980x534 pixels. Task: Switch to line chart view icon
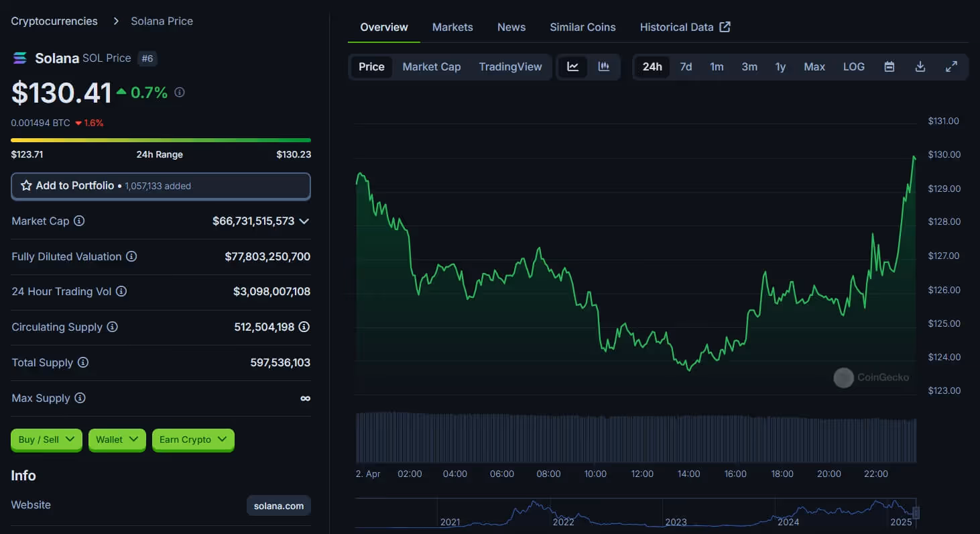click(x=573, y=66)
